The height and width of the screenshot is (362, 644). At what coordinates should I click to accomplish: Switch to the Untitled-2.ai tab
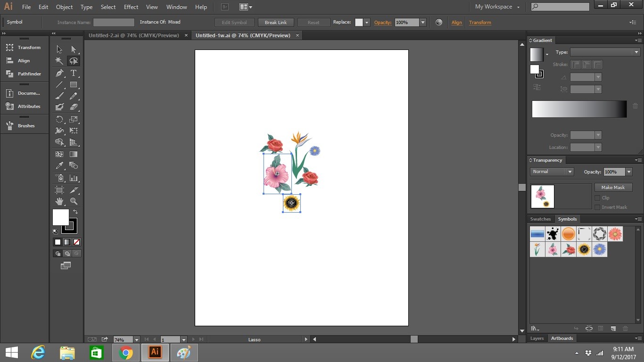(x=134, y=35)
